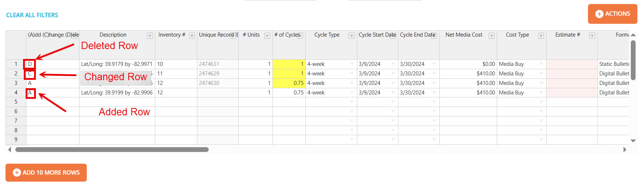Click the CLEAR ALL FILTERS link

(x=32, y=15)
